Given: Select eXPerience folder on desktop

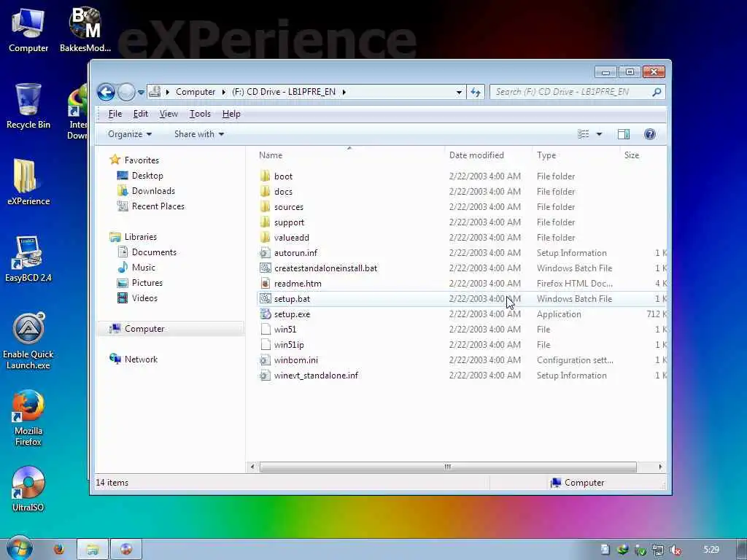Looking at the screenshot, I should point(28,182).
